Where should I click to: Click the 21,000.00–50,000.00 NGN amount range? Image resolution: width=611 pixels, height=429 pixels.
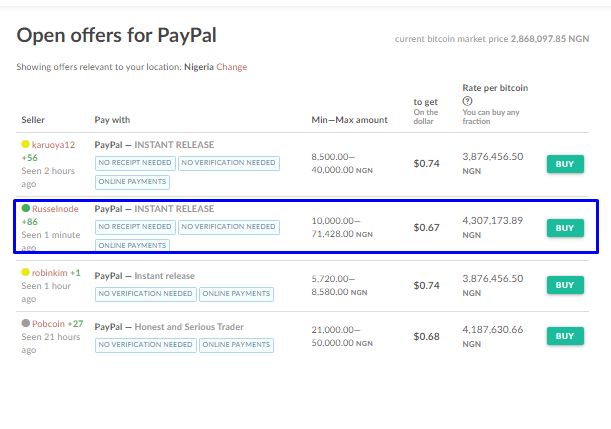point(342,336)
